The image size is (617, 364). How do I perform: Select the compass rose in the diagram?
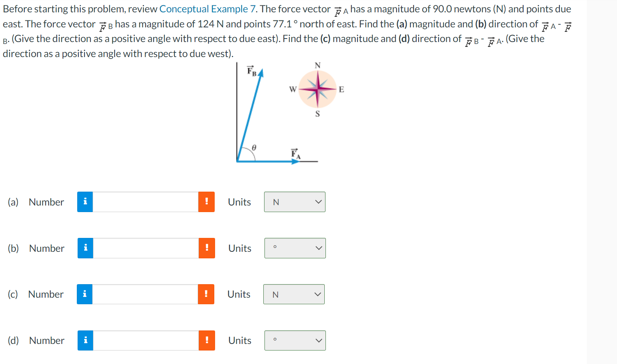coord(317,89)
